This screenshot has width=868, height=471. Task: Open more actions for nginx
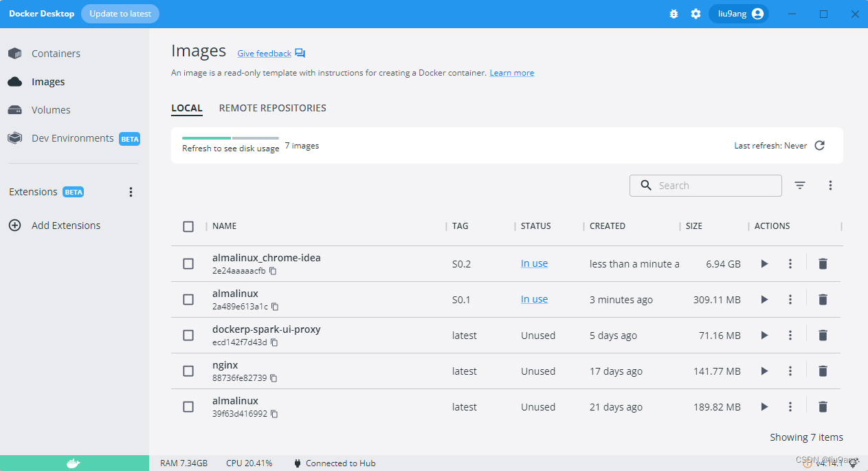(x=790, y=371)
